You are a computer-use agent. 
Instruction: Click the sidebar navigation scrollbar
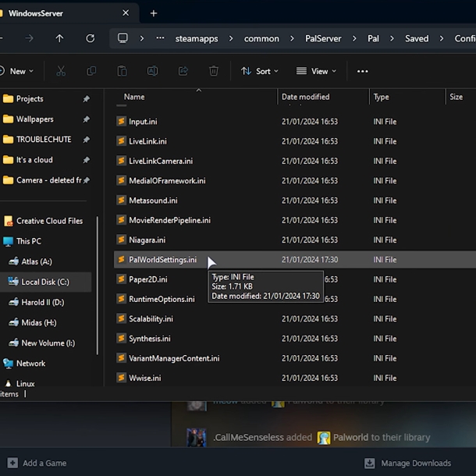tap(97, 285)
